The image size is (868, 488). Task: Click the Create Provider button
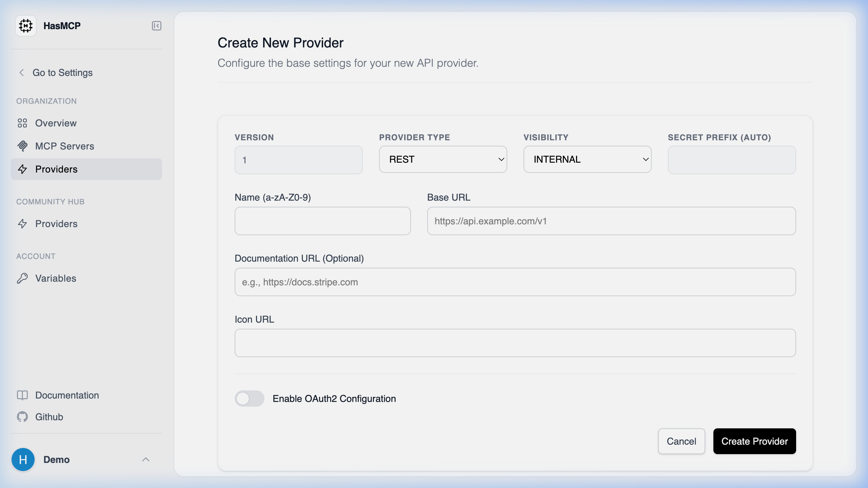pos(755,441)
